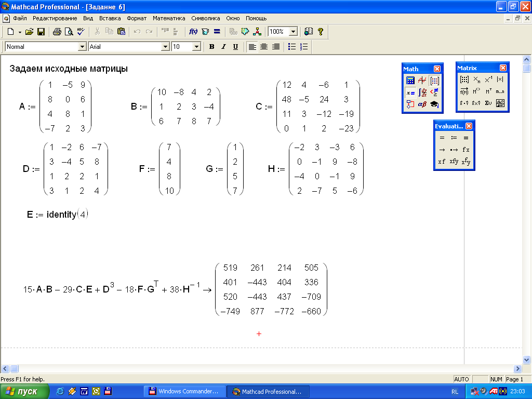Open the font size 10 dropdown

pyautogui.click(x=196, y=47)
